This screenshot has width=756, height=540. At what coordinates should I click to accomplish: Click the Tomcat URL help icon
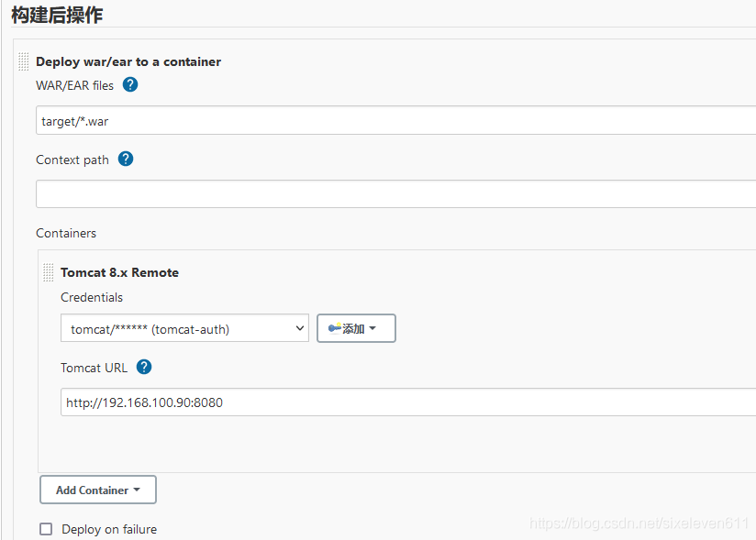click(144, 367)
